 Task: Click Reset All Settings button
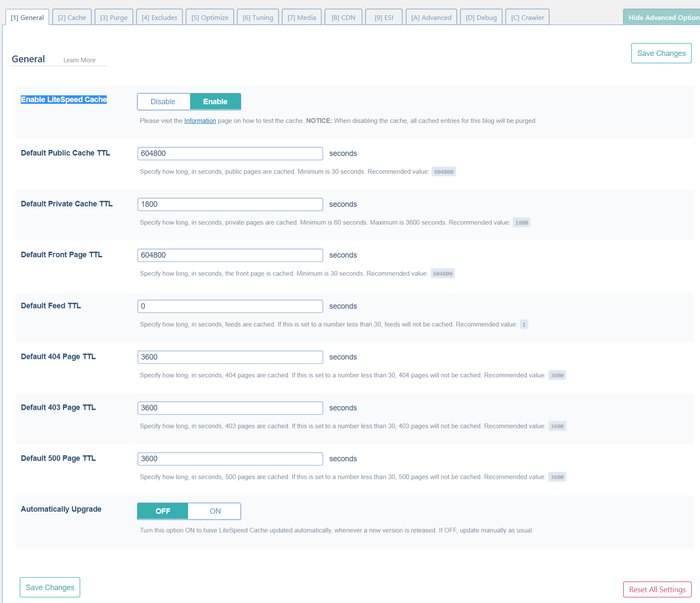(657, 589)
